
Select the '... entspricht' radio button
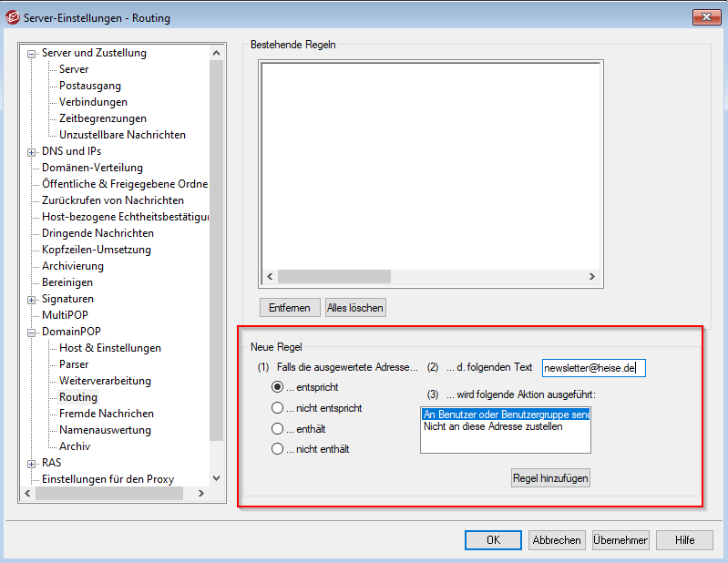[x=278, y=387]
